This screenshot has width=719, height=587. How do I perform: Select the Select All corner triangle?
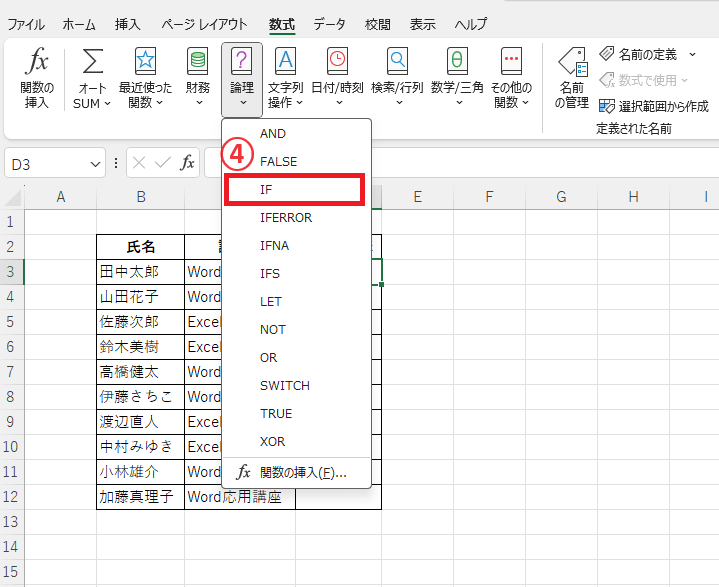[13, 197]
